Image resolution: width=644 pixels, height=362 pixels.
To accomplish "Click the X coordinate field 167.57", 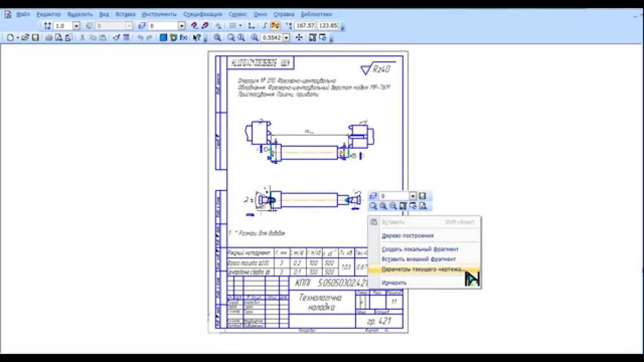I will tap(306, 26).
